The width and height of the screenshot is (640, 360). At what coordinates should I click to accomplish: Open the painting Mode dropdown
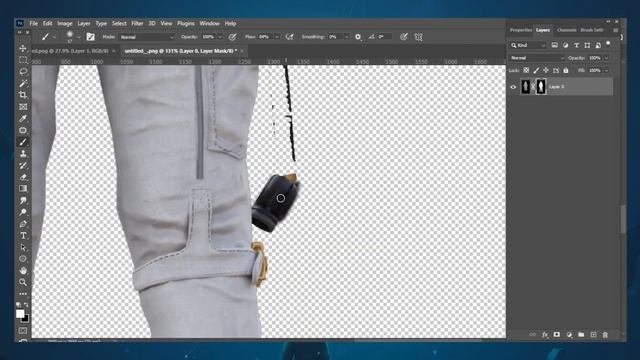147,37
